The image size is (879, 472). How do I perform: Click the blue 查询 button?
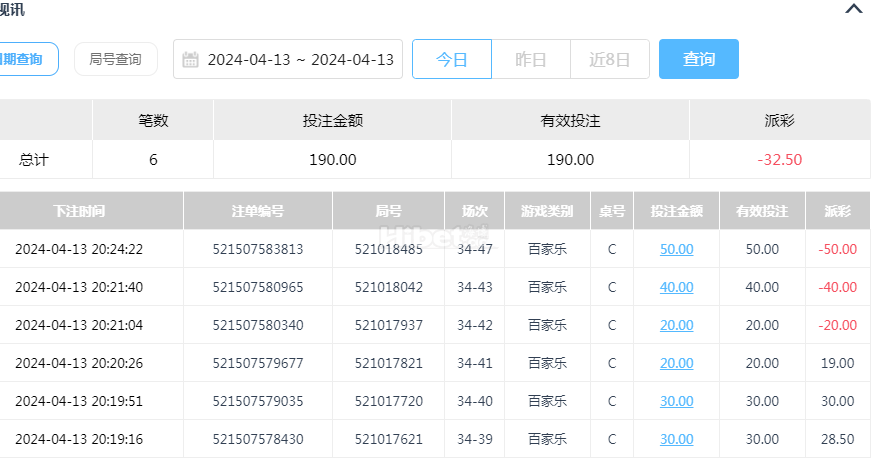pyautogui.click(x=698, y=59)
